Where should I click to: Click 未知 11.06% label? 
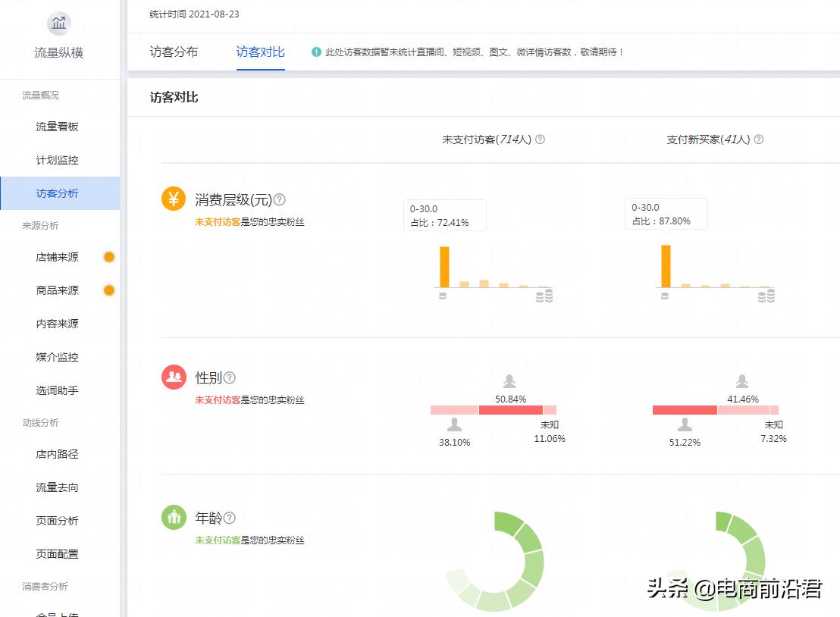coord(550,432)
